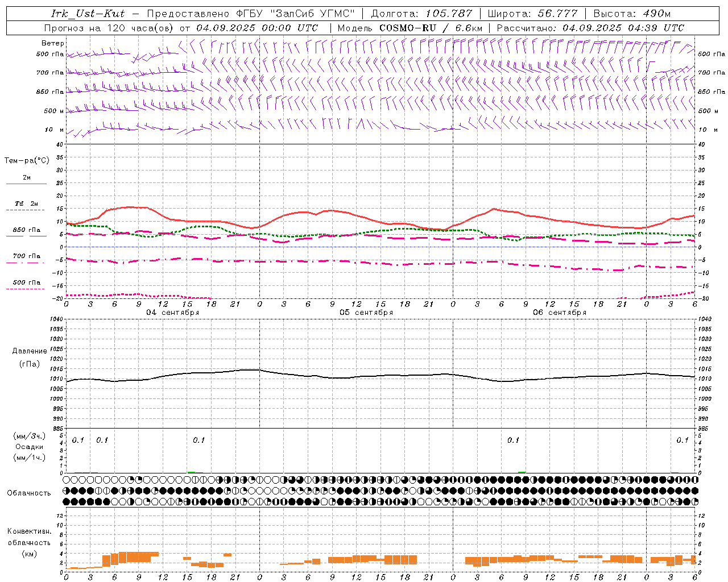Select the (км) height unit label

pyautogui.click(x=29, y=554)
